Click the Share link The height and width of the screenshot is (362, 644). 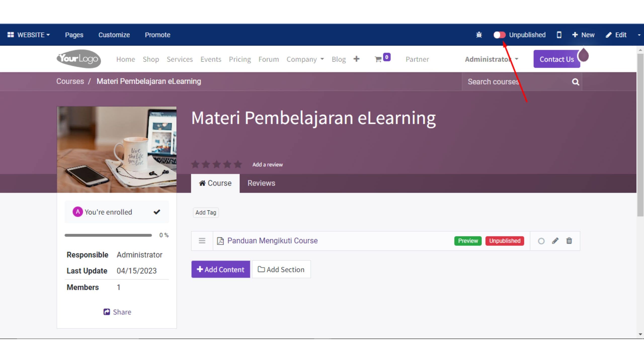pos(117,312)
